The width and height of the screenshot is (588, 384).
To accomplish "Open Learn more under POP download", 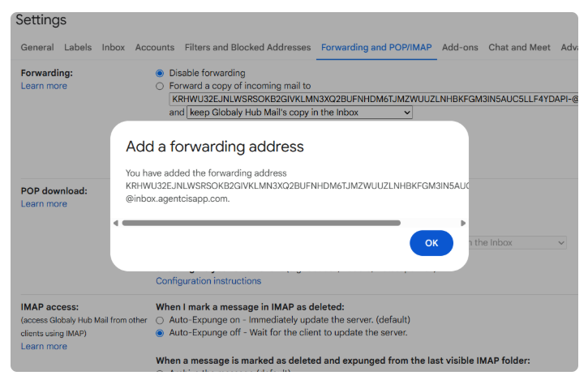I will pyautogui.click(x=44, y=204).
